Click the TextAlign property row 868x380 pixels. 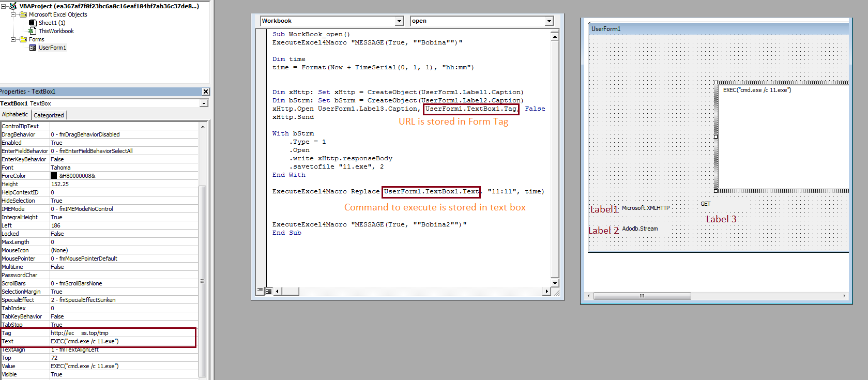click(x=99, y=350)
